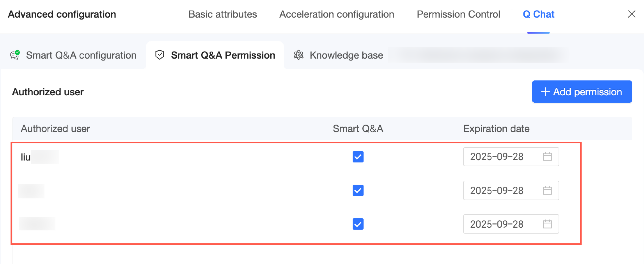Switch to Basic attributes tab
The image size is (644, 264).
click(223, 14)
